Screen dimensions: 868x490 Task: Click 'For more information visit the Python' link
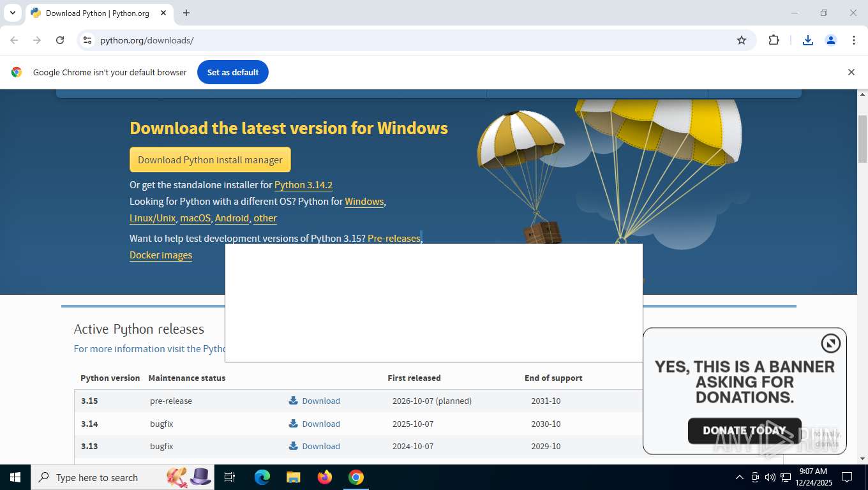[x=149, y=348]
